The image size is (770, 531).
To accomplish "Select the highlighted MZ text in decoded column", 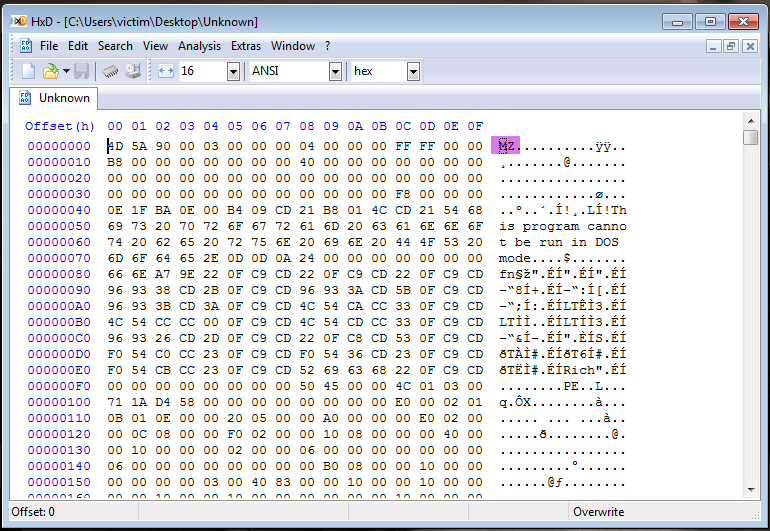I will pyautogui.click(x=506, y=146).
